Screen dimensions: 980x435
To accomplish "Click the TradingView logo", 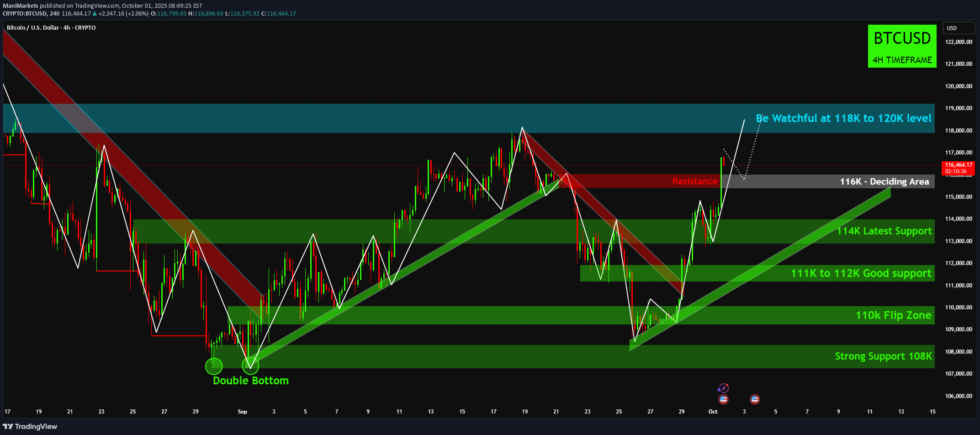I will pyautogui.click(x=30, y=426).
